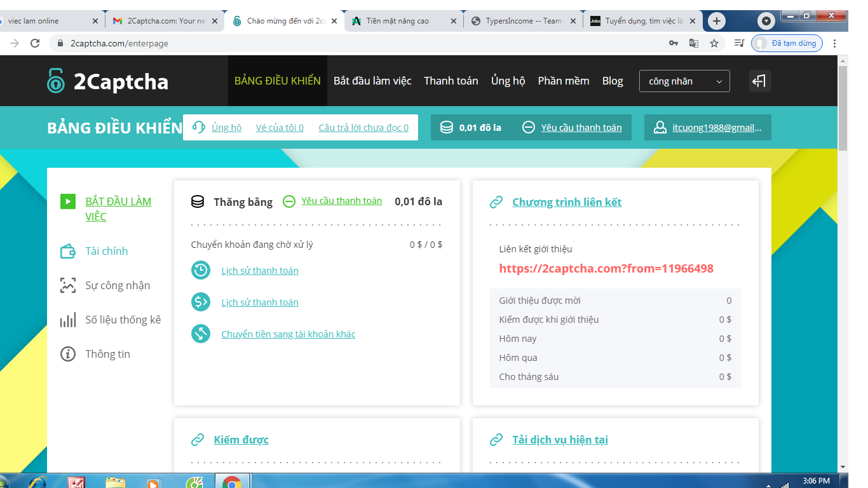Switch to the Tiền mặt nâng cao tab

click(x=403, y=21)
